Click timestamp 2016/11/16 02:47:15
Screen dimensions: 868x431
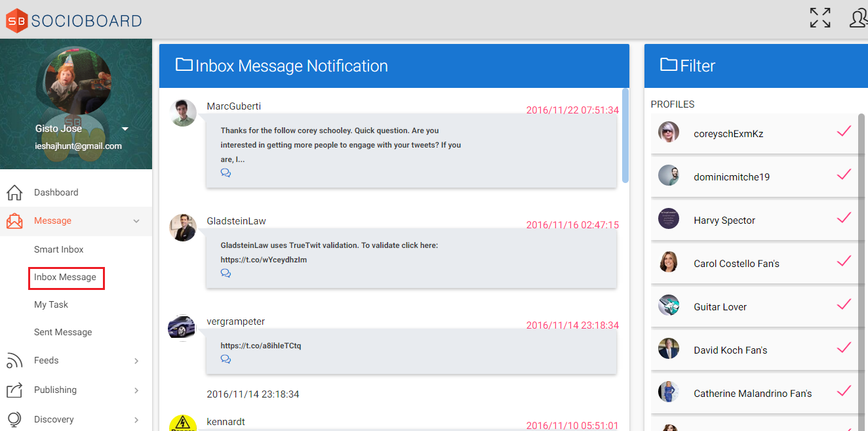572,225
